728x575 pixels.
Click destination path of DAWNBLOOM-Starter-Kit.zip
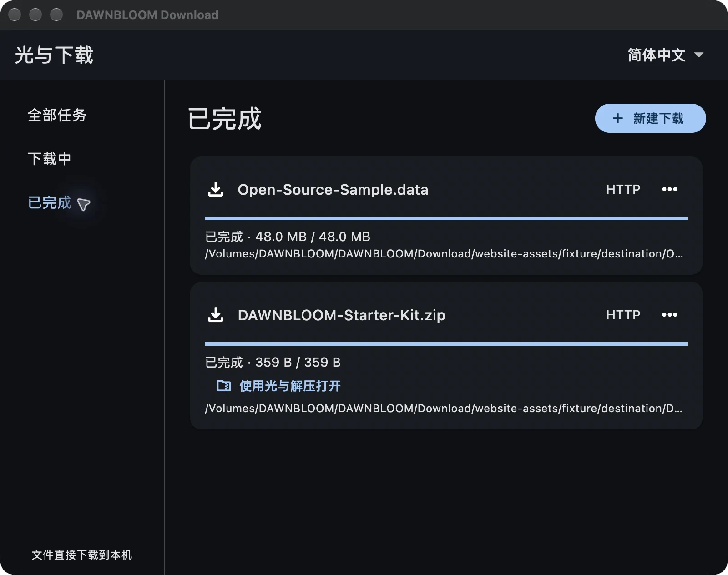pos(444,409)
